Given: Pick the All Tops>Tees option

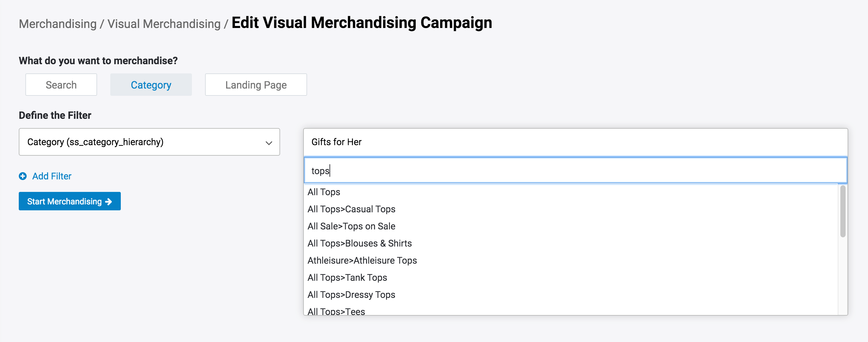Looking at the screenshot, I should point(336,311).
